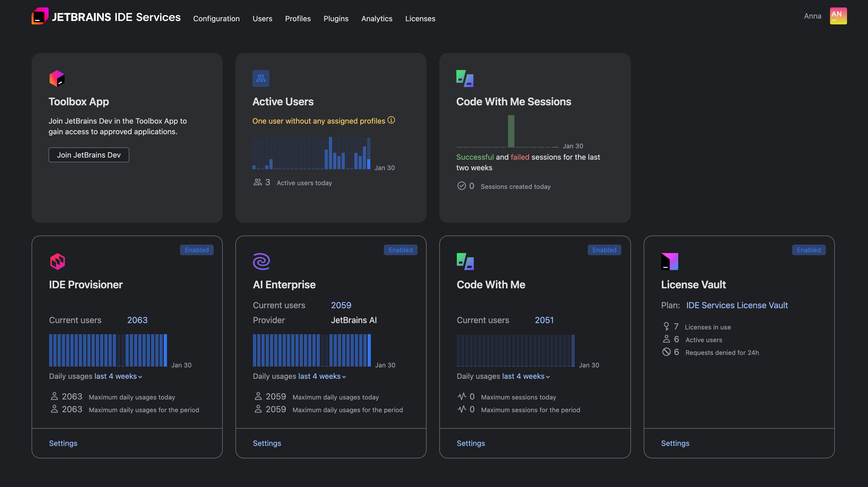Open Anna's avatar menu
The width and height of the screenshot is (868, 487).
click(x=838, y=16)
